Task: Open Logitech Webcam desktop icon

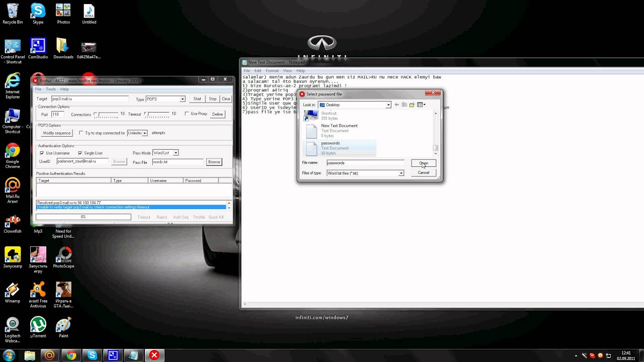Action: click(x=13, y=330)
